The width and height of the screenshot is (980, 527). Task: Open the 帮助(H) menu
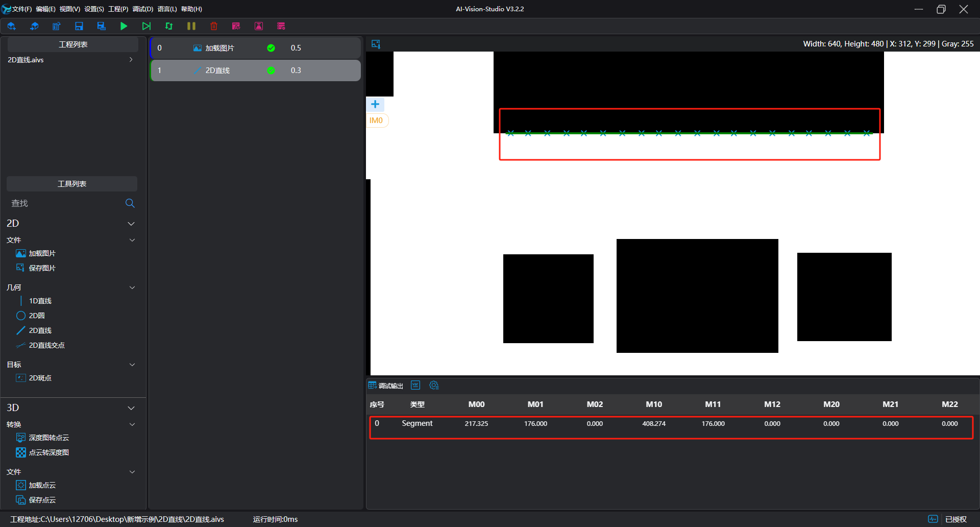pos(191,9)
